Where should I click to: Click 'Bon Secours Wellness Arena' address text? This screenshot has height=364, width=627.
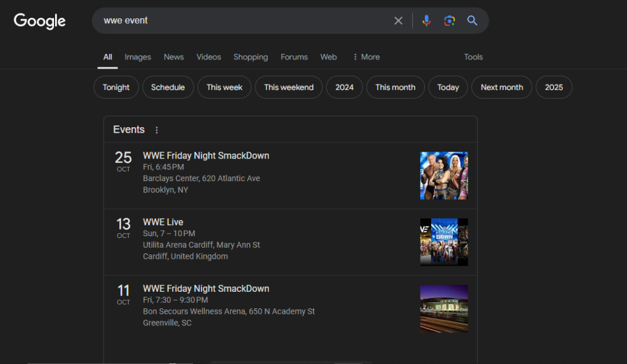(229, 311)
